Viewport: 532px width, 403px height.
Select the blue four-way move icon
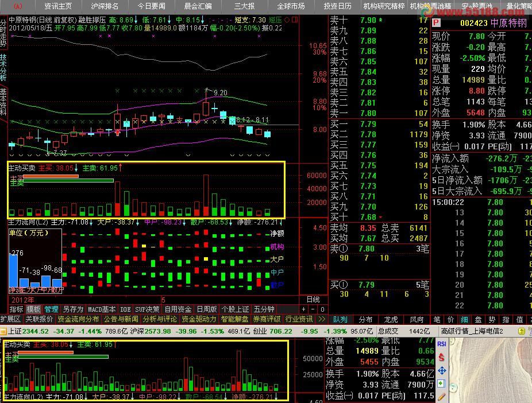pyautogui.click(x=441, y=370)
